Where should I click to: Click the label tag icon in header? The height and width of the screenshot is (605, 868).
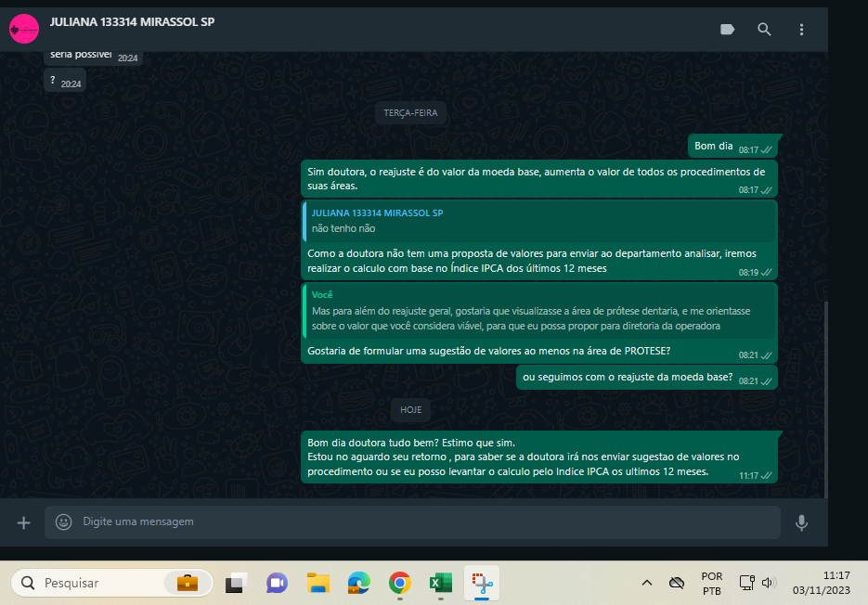[728, 30]
